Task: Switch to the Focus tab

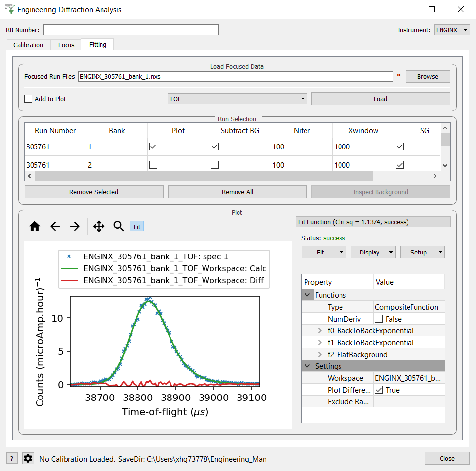Action: (x=67, y=45)
